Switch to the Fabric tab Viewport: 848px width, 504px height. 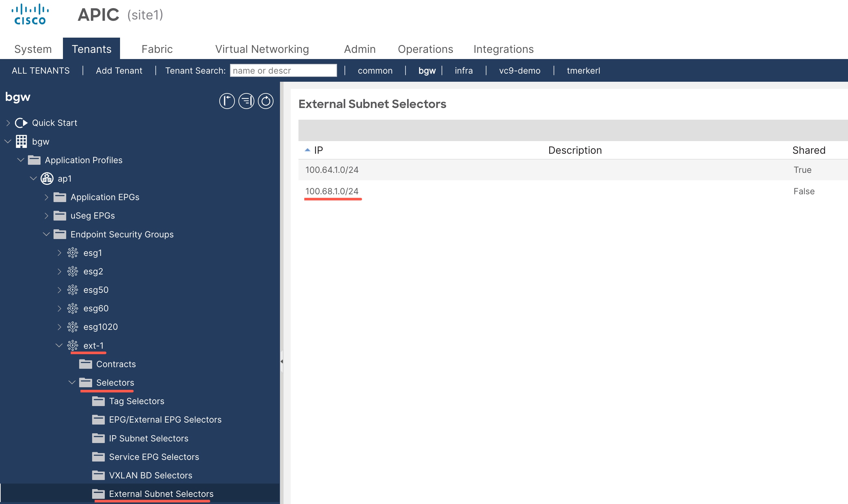click(157, 49)
